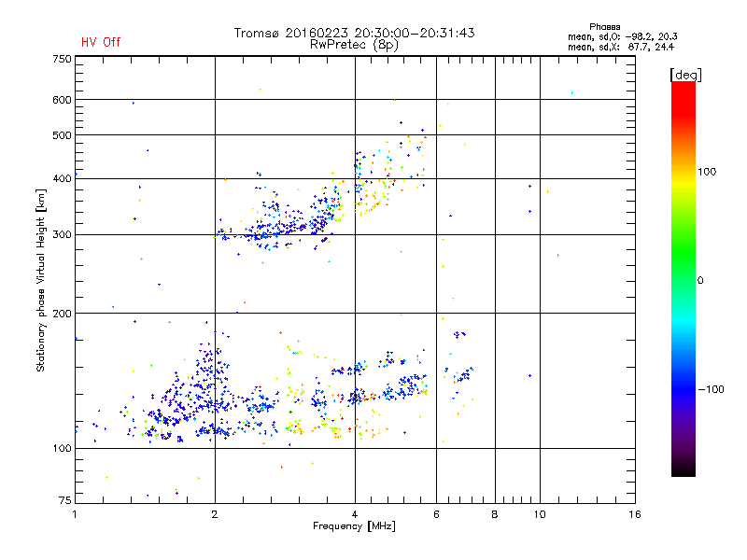
Task: Click the 'Frequency [MHz]' axis title
Action: pos(354,526)
